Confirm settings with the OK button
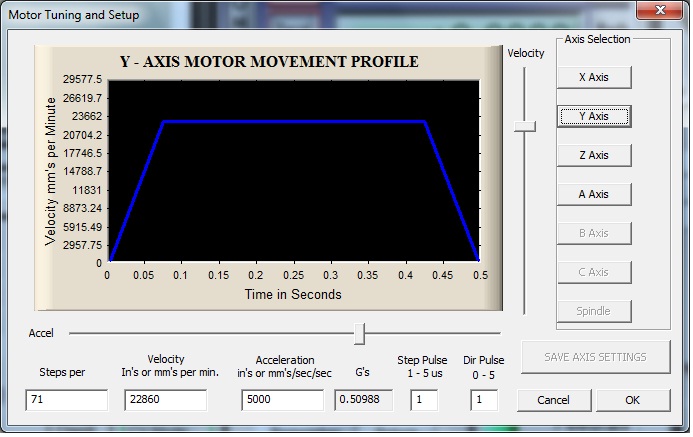693x437 pixels. (x=632, y=400)
